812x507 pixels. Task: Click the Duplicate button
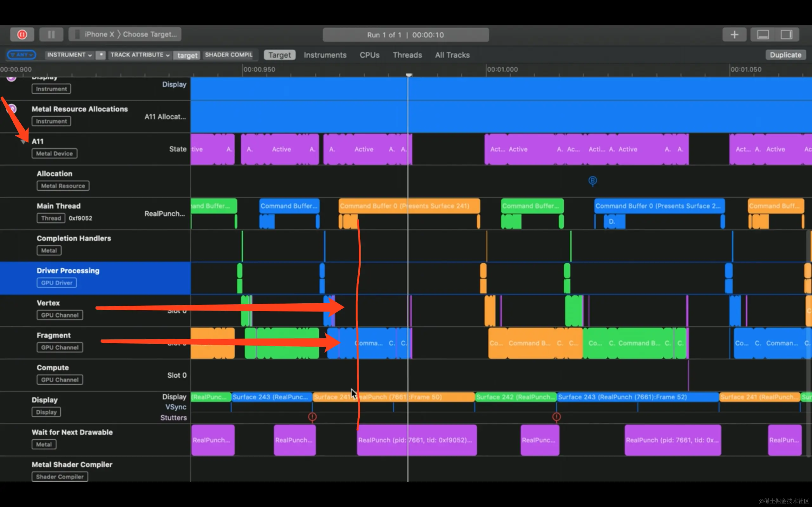pos(785,55)
